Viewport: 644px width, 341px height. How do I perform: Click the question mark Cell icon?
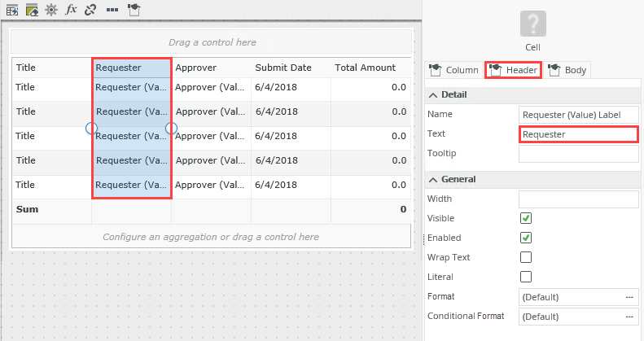(533, 24)
